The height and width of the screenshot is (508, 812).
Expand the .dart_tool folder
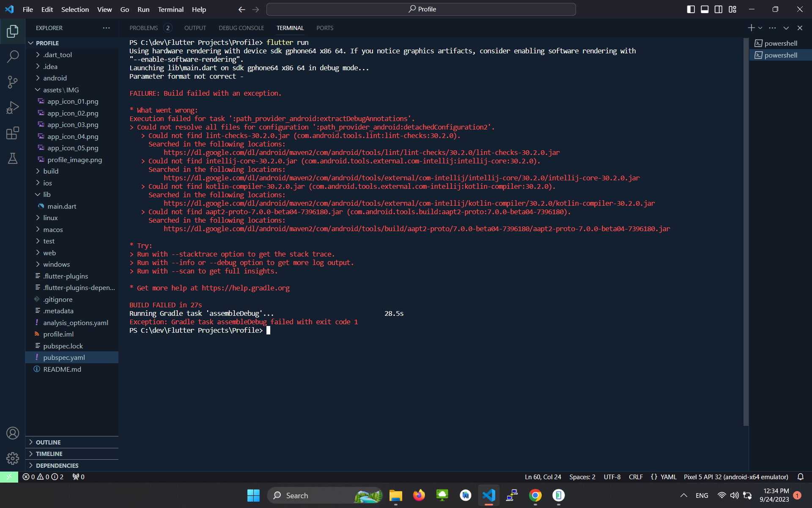[x=72, y=55]
